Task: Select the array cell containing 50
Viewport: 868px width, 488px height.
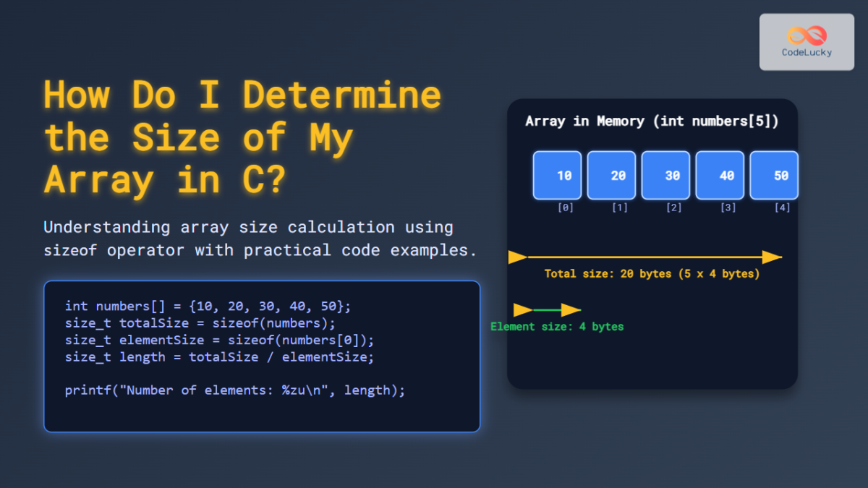Action: 774,175
